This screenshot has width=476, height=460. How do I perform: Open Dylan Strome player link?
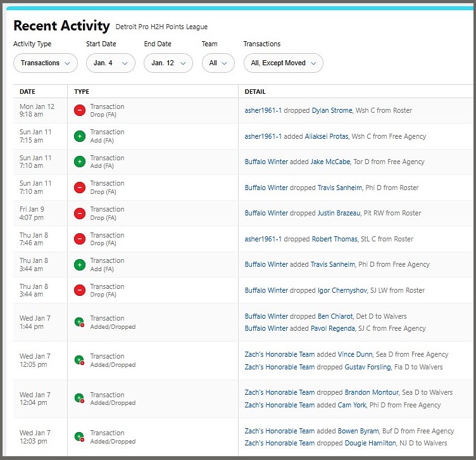pos(332,110)
